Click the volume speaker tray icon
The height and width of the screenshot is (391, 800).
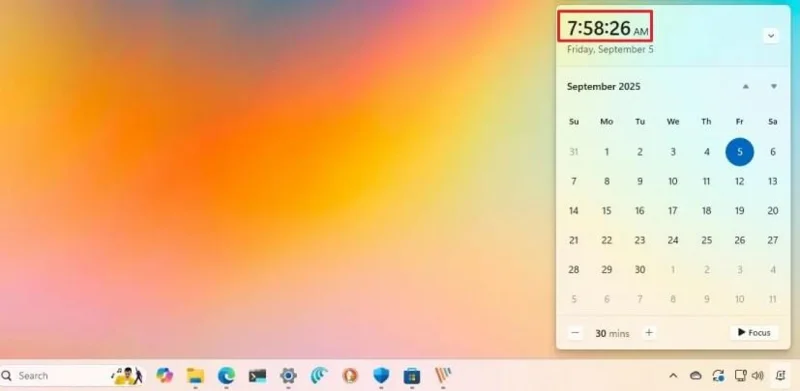pyautogui.click(x=758, y=376)
